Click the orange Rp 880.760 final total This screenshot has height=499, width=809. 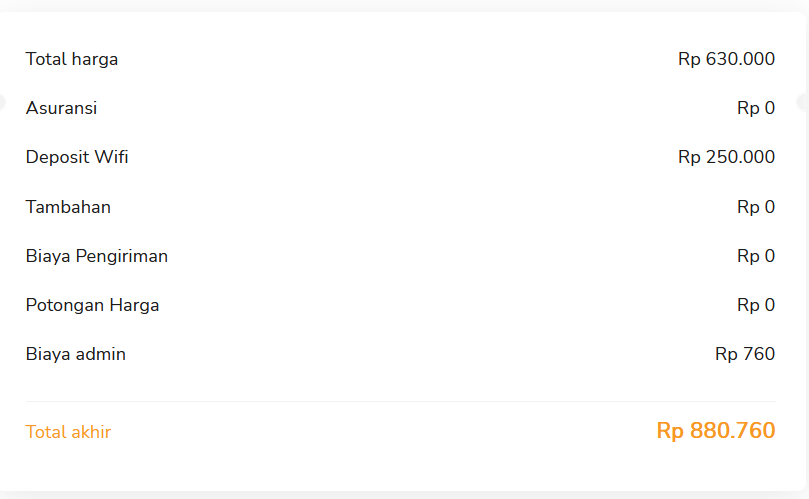tap(715, 431)
